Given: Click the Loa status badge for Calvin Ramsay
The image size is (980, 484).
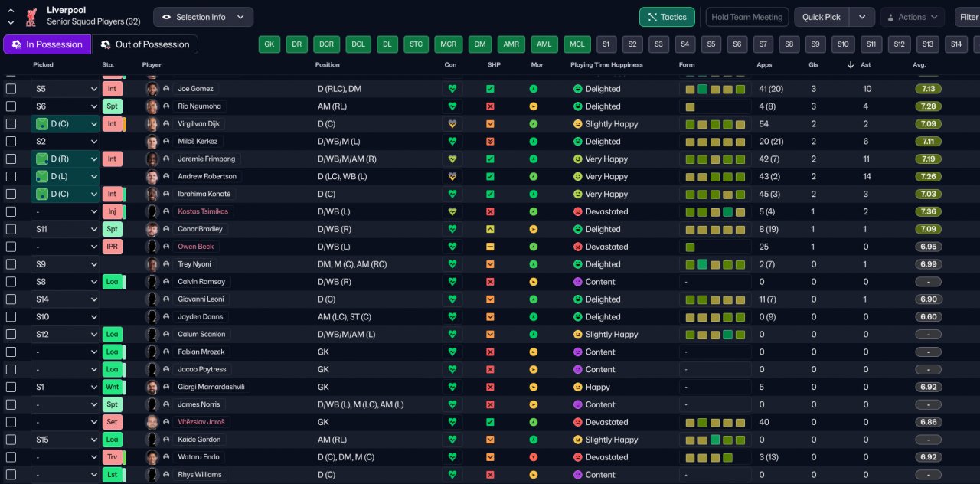Looking at the screenshot, I should [112, 282].
